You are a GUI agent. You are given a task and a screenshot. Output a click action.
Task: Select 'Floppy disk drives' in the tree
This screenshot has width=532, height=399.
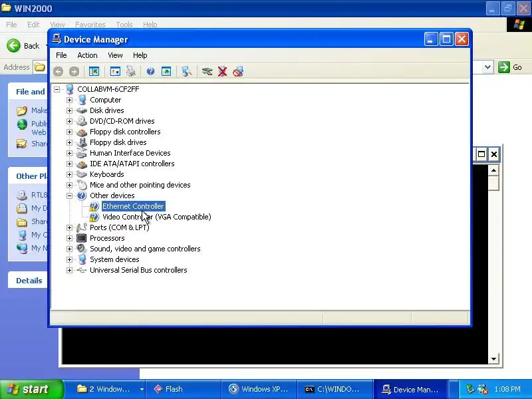[x=118, y=142]
